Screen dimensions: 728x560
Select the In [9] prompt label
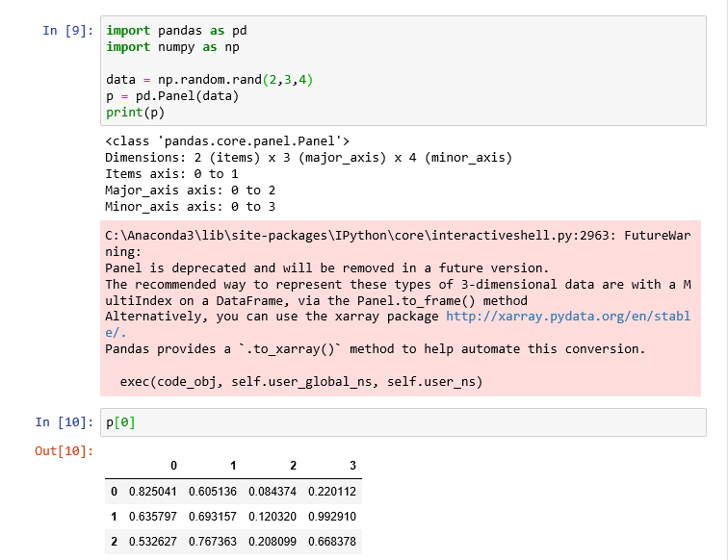pos(68,31)
